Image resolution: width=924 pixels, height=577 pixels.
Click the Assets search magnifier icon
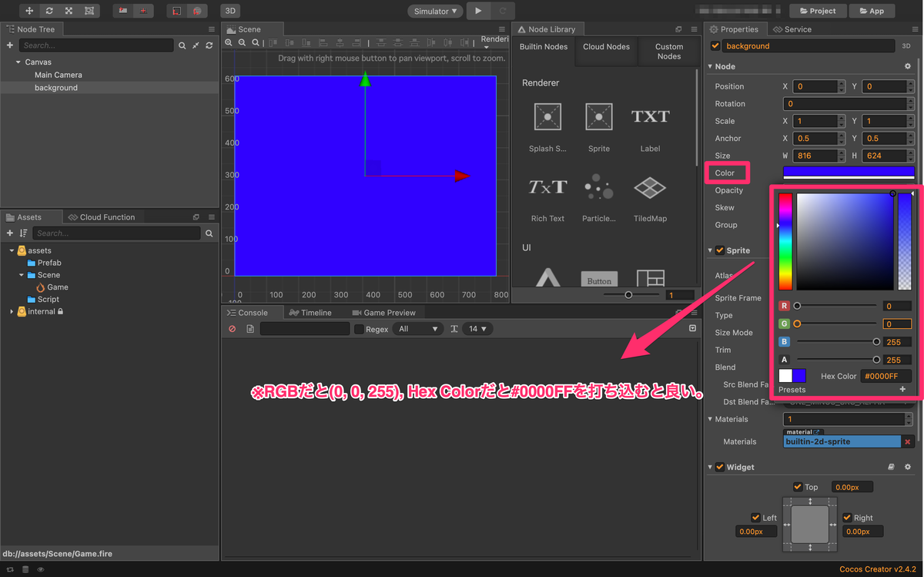(x=209, y=233)
